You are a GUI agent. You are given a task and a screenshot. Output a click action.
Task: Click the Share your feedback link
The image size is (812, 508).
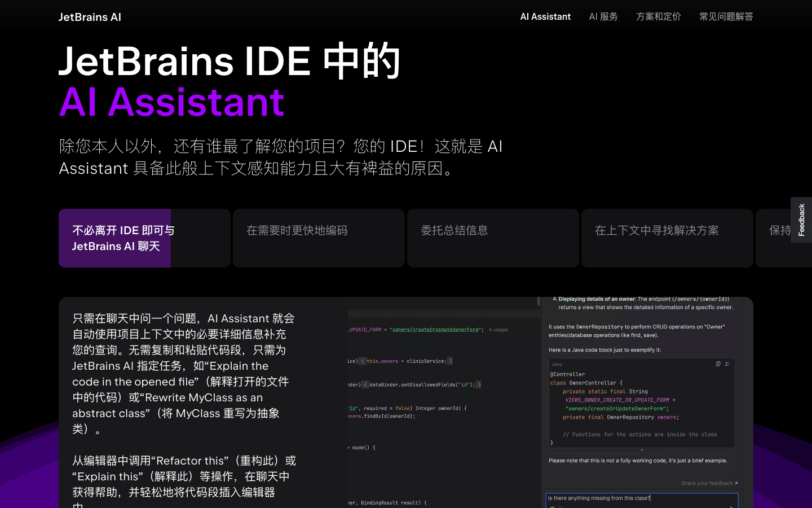coord(706,483)
